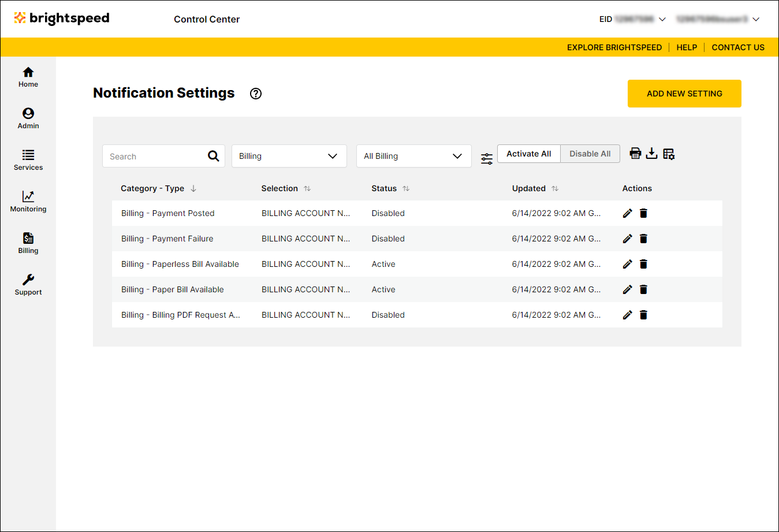Open the Billing sidebar section

click(x=28, y=243)
